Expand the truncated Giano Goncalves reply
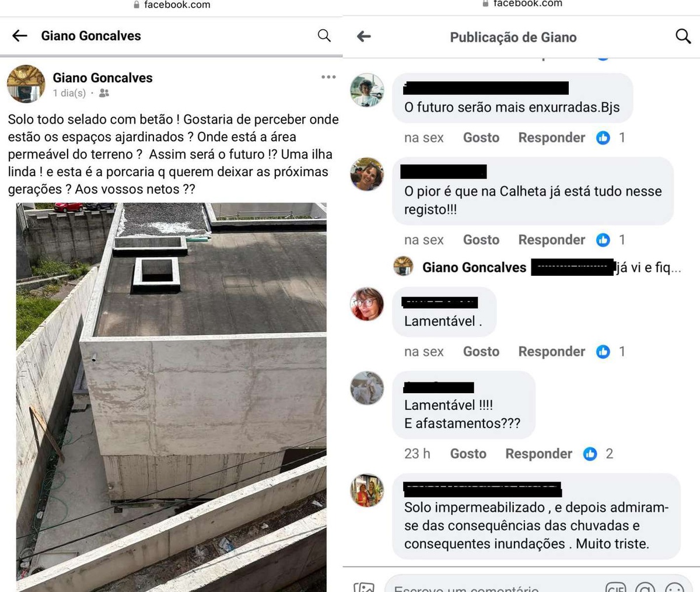The height and width of the screenshot is (592, 700). (x=649, y=268)
